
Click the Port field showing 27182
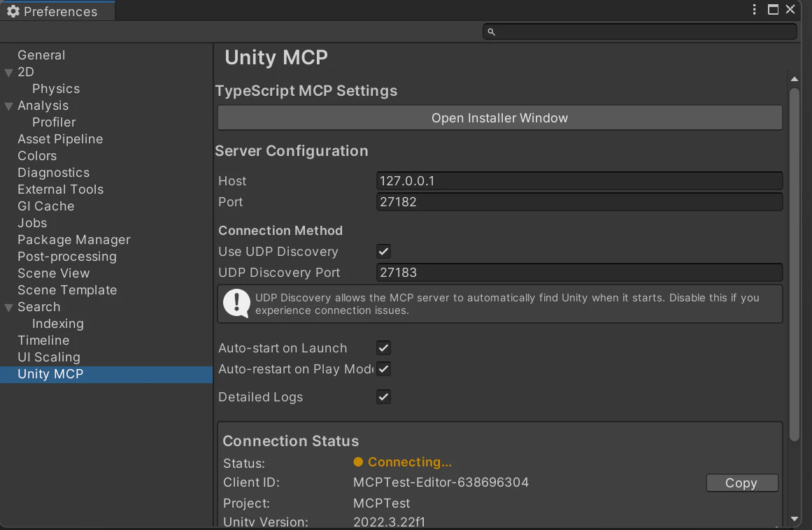coord(579,202)
